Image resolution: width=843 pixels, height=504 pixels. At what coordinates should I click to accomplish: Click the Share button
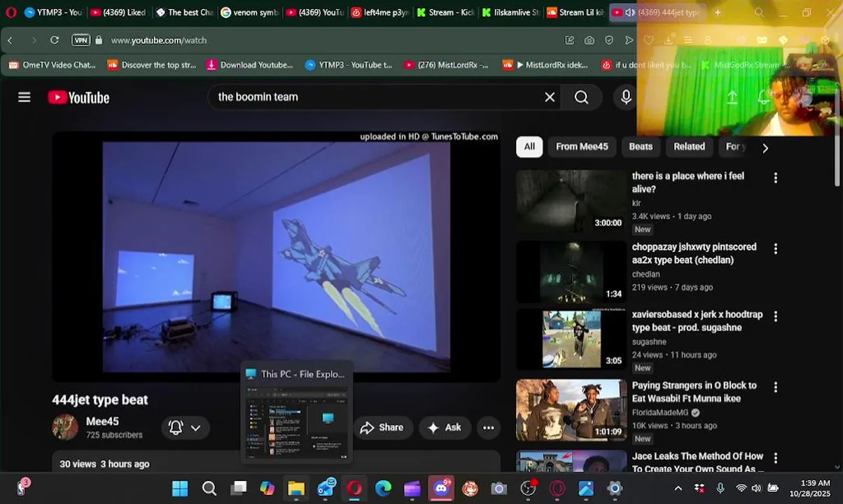point(382,428)
